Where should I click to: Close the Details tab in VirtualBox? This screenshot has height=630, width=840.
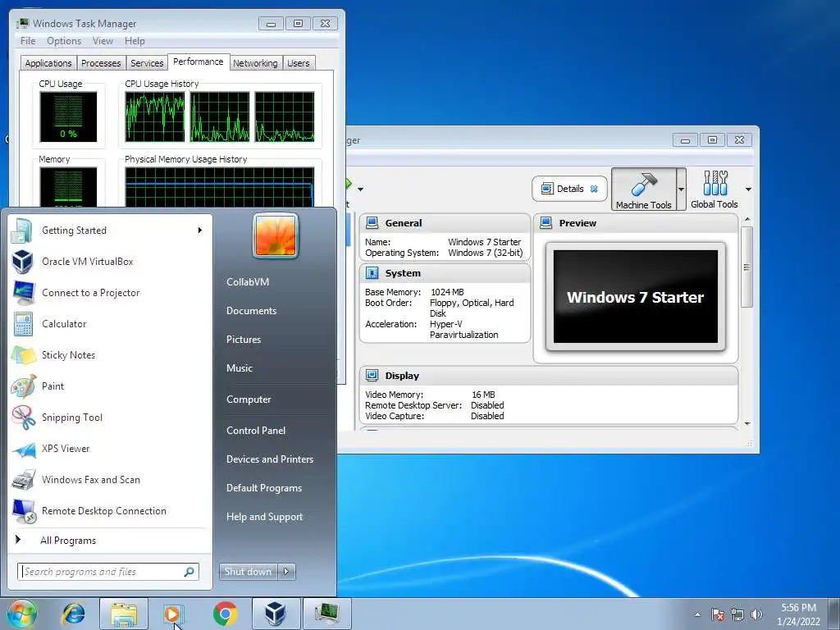click(594, 189)
